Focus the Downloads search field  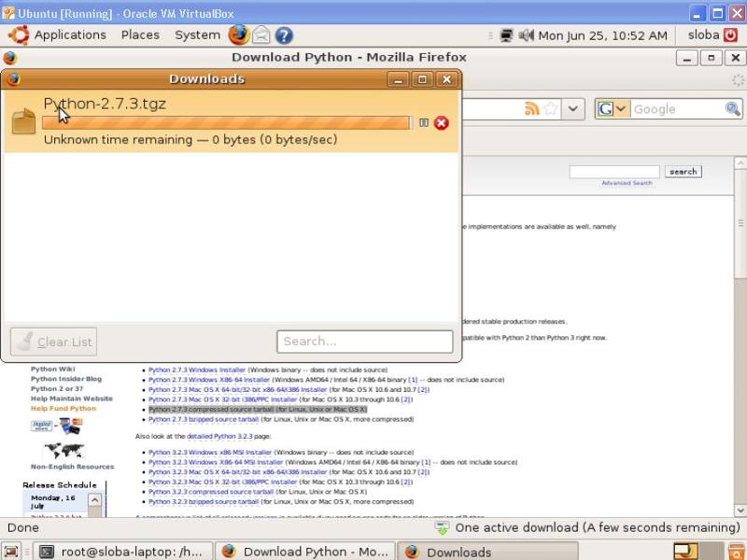[364, 342]
